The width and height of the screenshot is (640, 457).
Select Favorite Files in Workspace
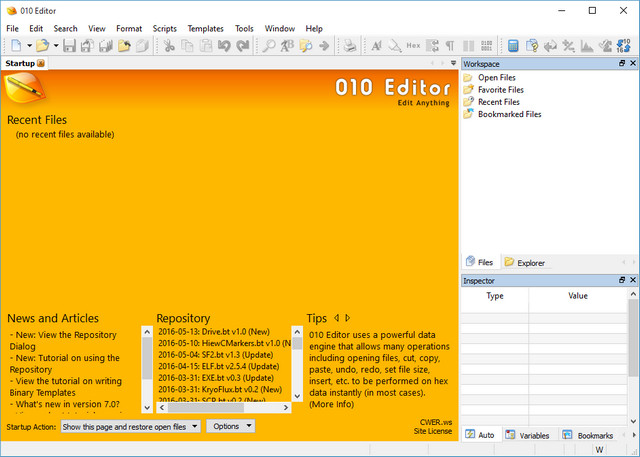(x=500, y=90)
